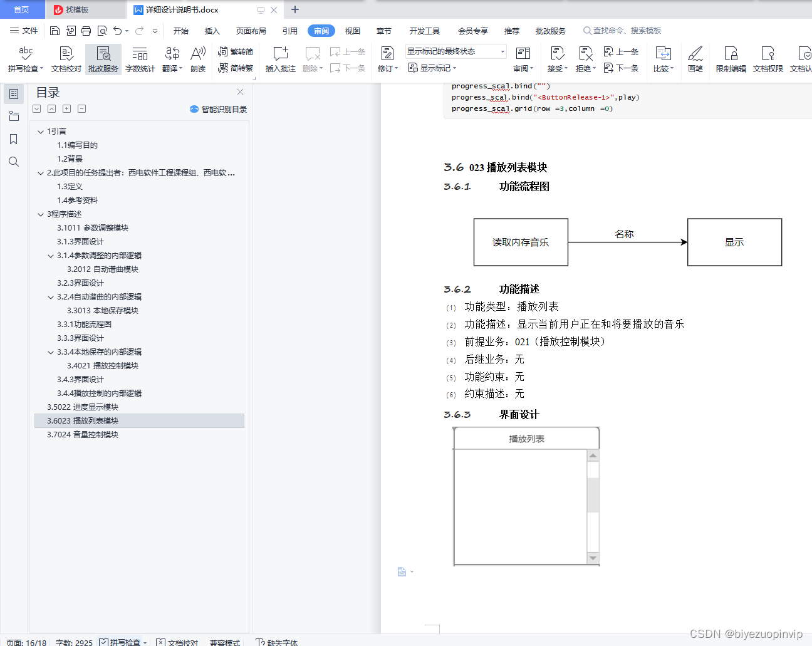Collapse all outline levels with minus box

click(x=82, y=109)
